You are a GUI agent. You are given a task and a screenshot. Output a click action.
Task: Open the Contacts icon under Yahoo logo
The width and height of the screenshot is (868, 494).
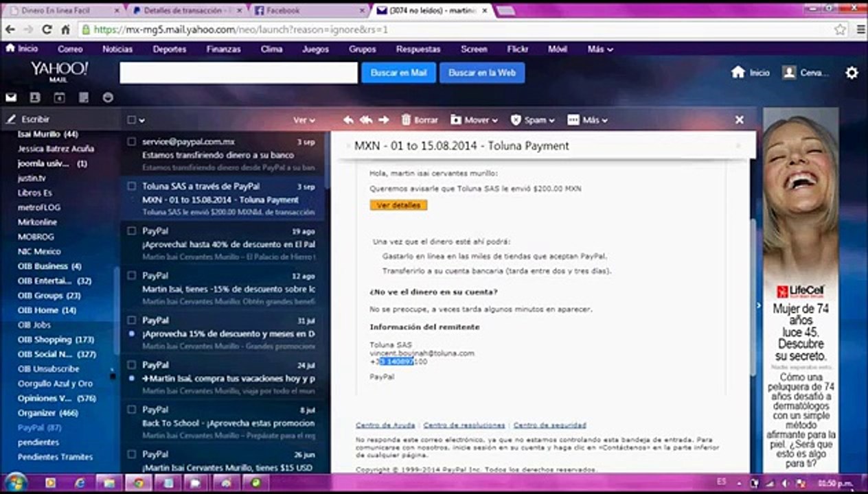[x=35, y=97]
